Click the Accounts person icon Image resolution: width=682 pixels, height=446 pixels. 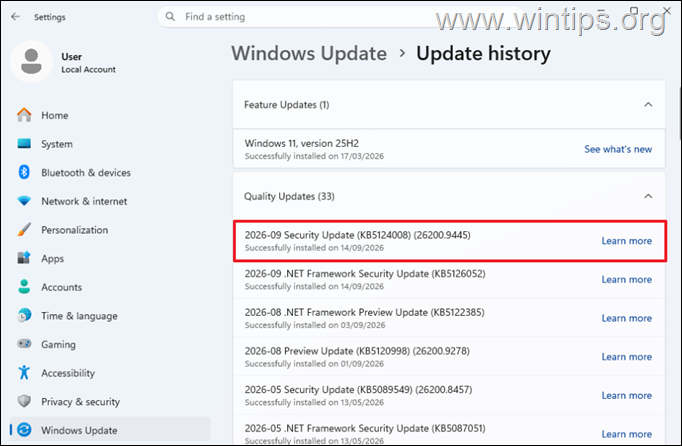(24, 287)
